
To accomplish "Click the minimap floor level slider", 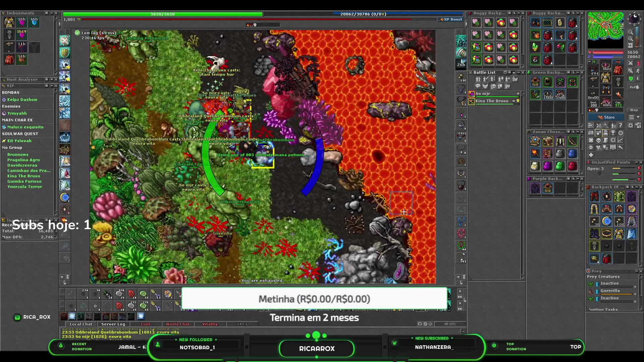I will (x=637, y=37).
